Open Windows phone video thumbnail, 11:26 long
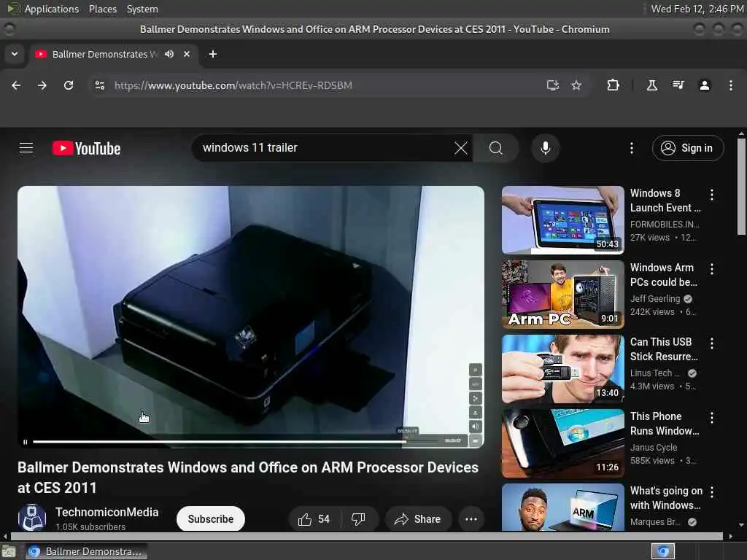The image size is (747, 560). click(x=562, y=443)
